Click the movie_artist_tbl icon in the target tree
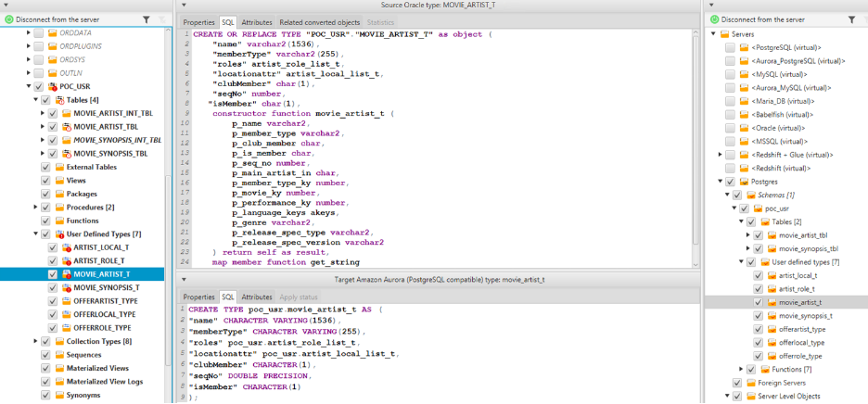The width and height of the screenshot is (868, 404). click(772, 235)
